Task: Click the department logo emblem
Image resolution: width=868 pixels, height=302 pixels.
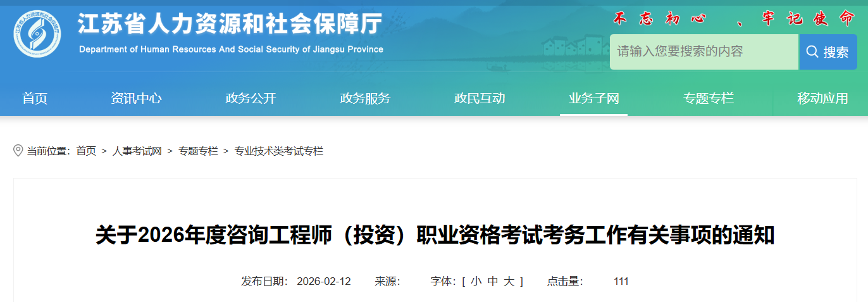Action: 37,34
